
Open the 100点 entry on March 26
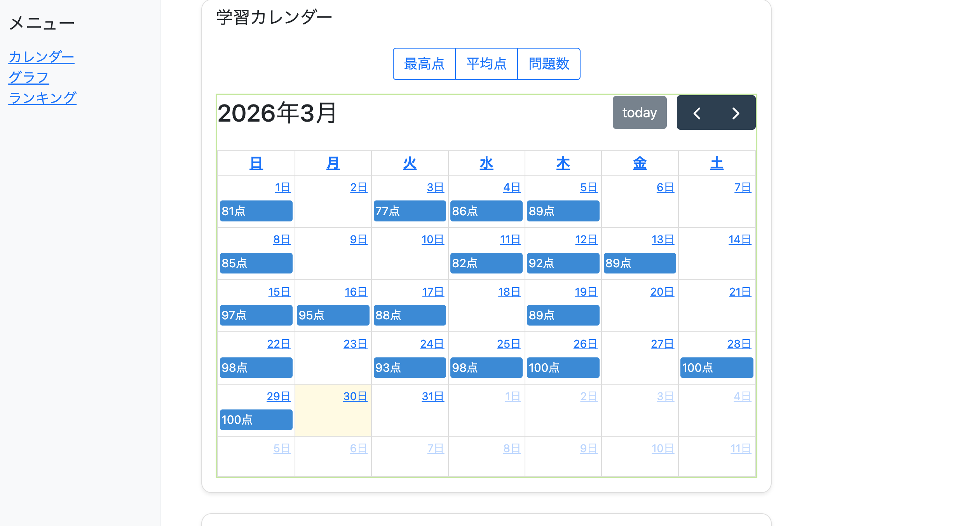563,368
